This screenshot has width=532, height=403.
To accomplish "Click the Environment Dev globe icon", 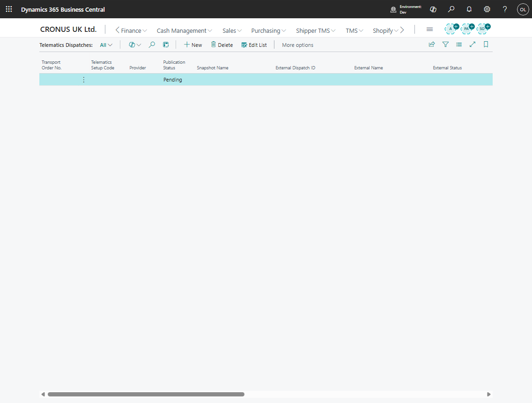I will pos(393,9).
